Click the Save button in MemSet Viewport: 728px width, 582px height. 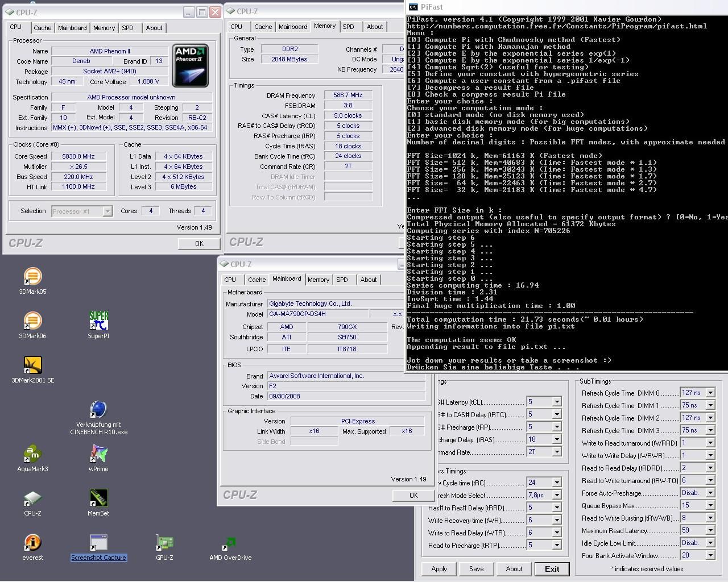coord(477,569)
